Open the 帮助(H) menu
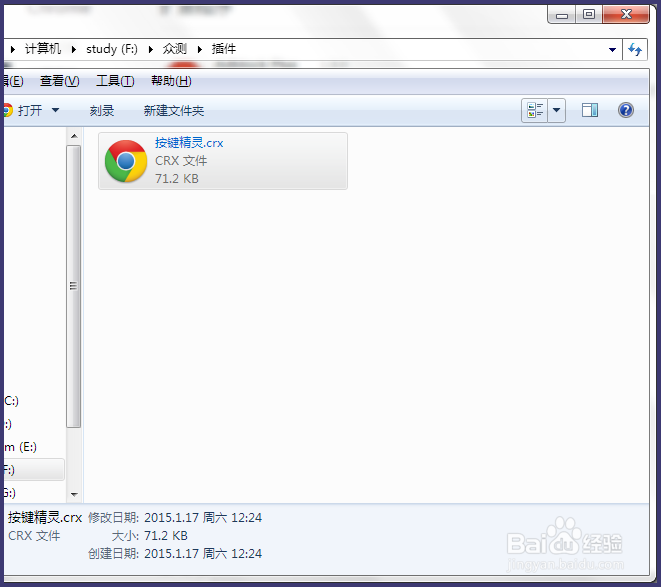Viewport: 661px width, 587px height. (x=171, y=81)
